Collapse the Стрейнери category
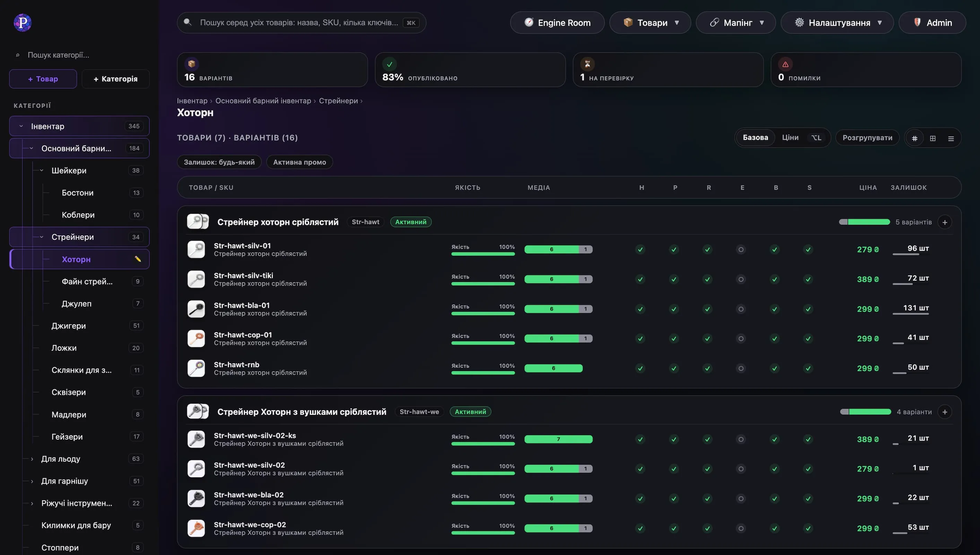The image size is (980, 555). 42,237
